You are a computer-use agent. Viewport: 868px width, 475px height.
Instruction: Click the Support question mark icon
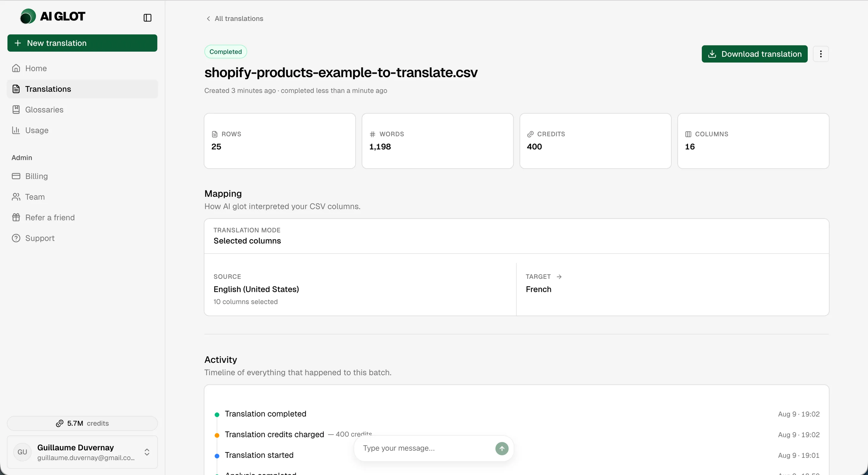(x=16, y=238)
